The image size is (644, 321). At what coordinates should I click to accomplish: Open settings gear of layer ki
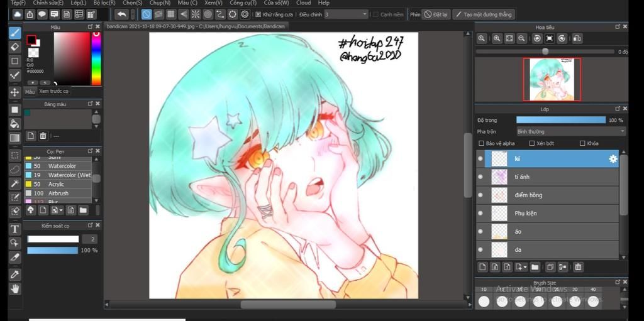[613, 159]
